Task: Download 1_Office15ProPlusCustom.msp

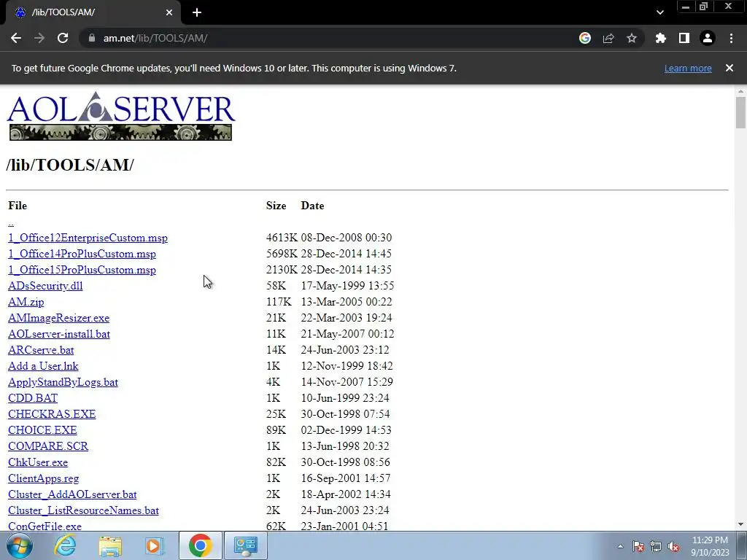Action: pos(82,270)
